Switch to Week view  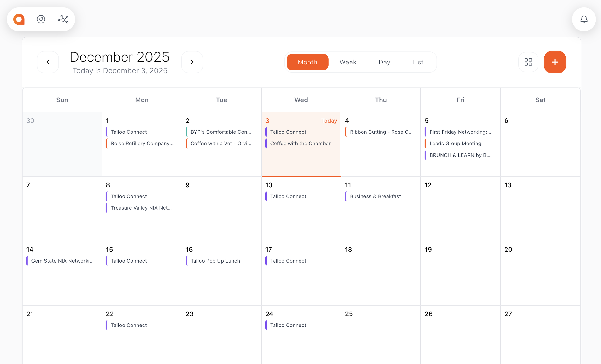coord(348,62)
